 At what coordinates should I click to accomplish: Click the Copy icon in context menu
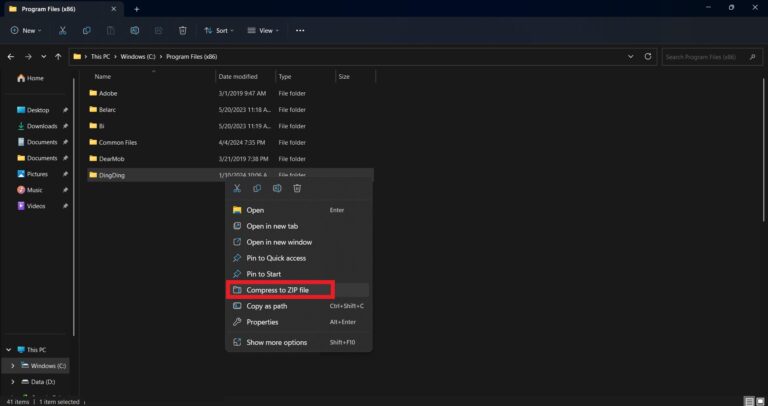point(257,189)
